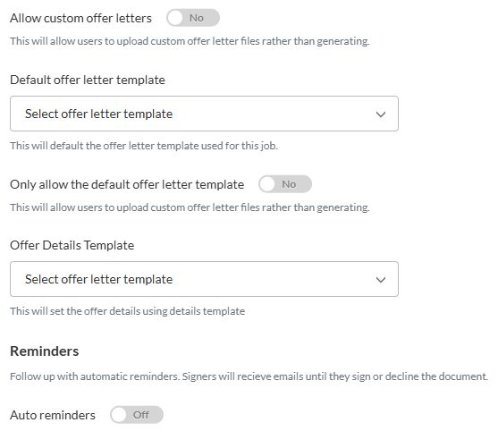This screenshot has width=498, height=448.
Task: Click the white knob of the Auto reminders toggle
Action: point(119,415)
